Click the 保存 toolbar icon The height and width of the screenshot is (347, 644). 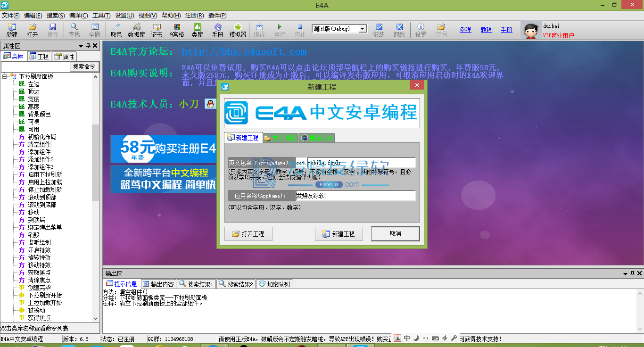[52, 30]
